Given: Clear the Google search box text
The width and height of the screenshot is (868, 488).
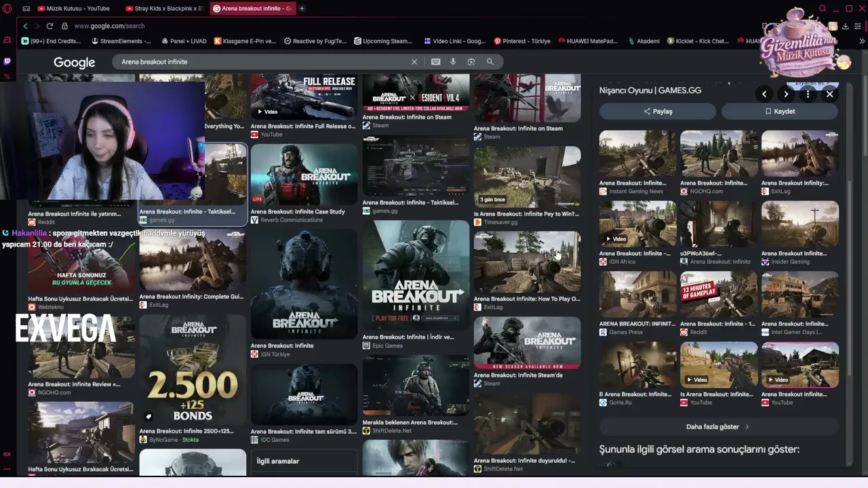Looking at the screenshot, I should coord(414,62).
